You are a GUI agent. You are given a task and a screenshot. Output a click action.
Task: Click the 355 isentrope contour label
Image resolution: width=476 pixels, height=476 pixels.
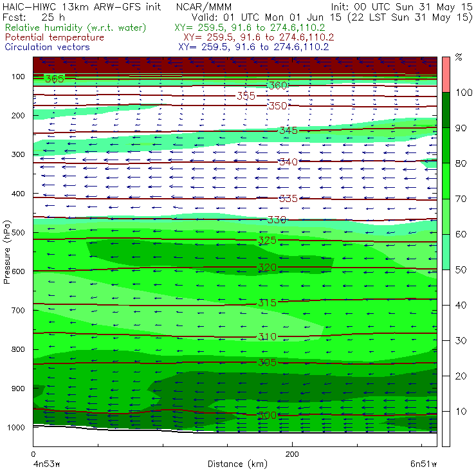246,96
